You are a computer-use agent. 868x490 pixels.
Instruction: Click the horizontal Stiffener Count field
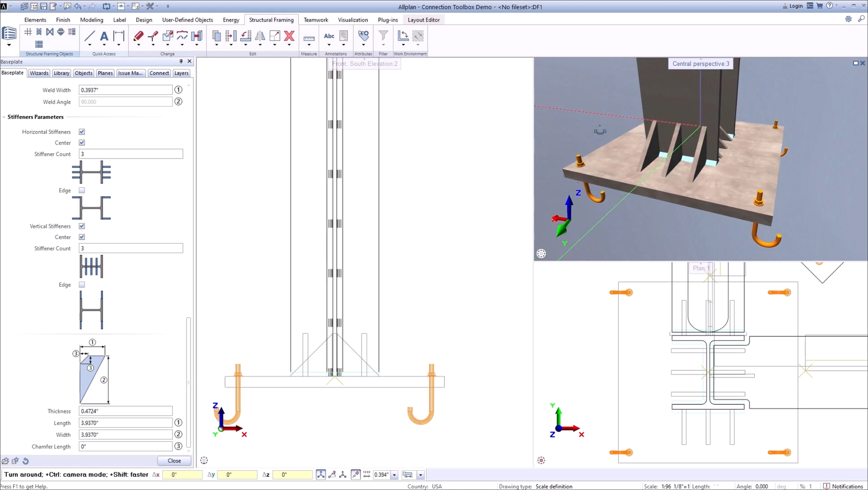(x=131, y=154)
